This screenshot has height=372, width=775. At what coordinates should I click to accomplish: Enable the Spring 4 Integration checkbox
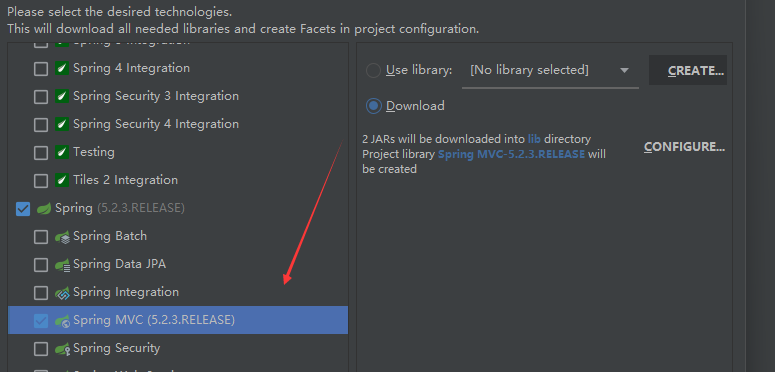[41, 69]
